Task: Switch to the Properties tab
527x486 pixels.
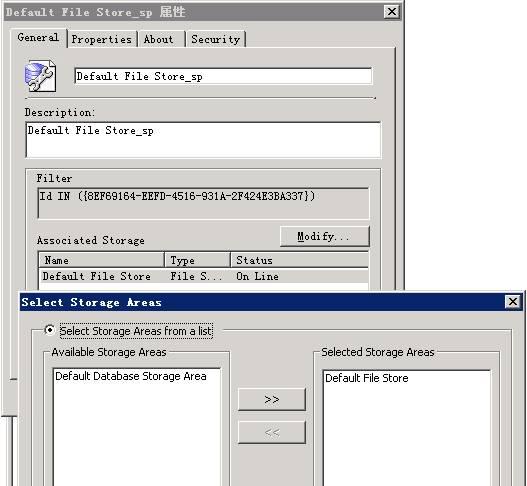Action: (x=102, y=39)
